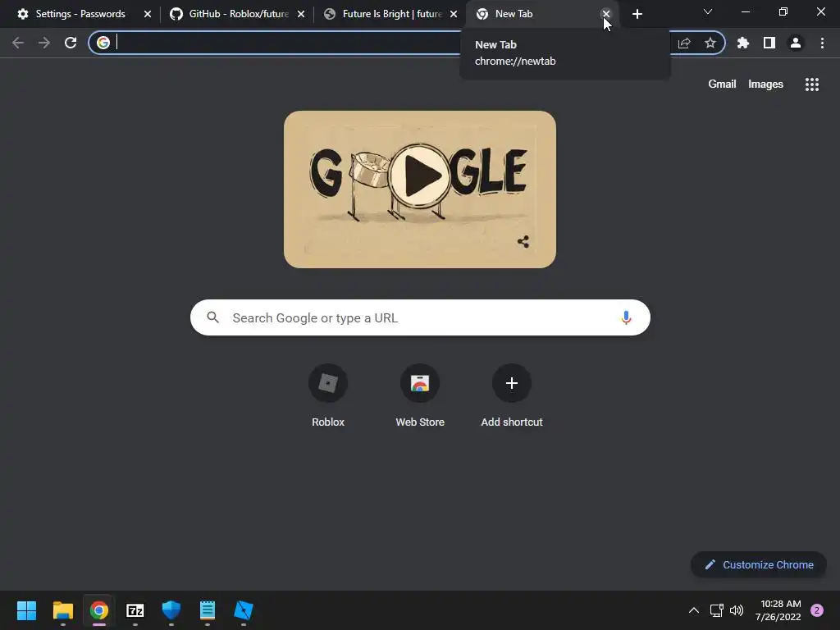Open the clock and calendar
This screenshot has height=630, width=840.
pyautogui.click(x=778, y=610)
